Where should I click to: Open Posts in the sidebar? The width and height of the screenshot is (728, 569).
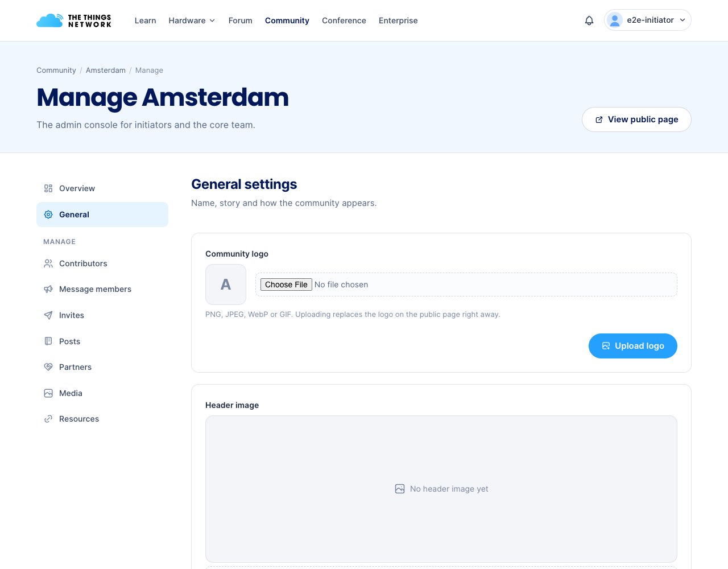(x=102, y=341)
